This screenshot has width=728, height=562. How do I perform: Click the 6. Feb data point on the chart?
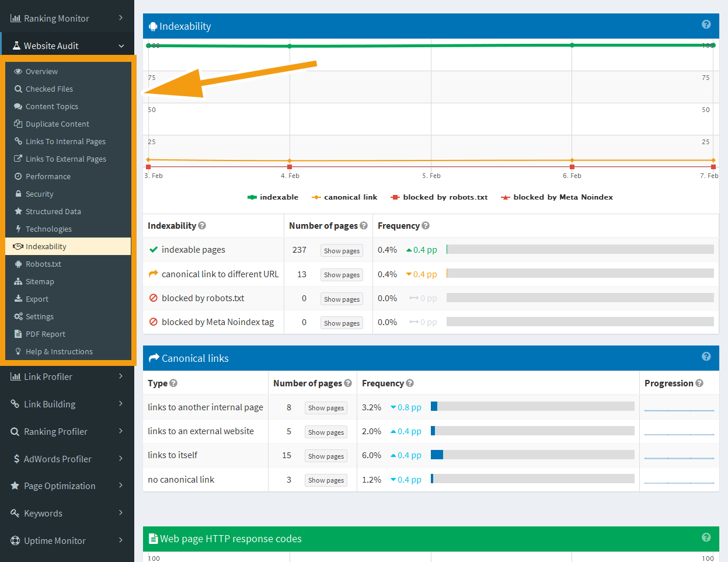(572, 44)
